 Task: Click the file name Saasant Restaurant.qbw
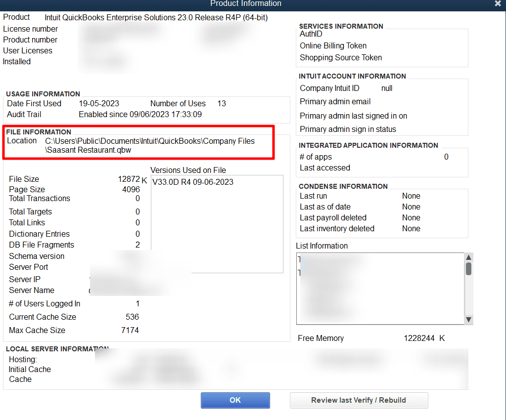[x=89, y=150]
